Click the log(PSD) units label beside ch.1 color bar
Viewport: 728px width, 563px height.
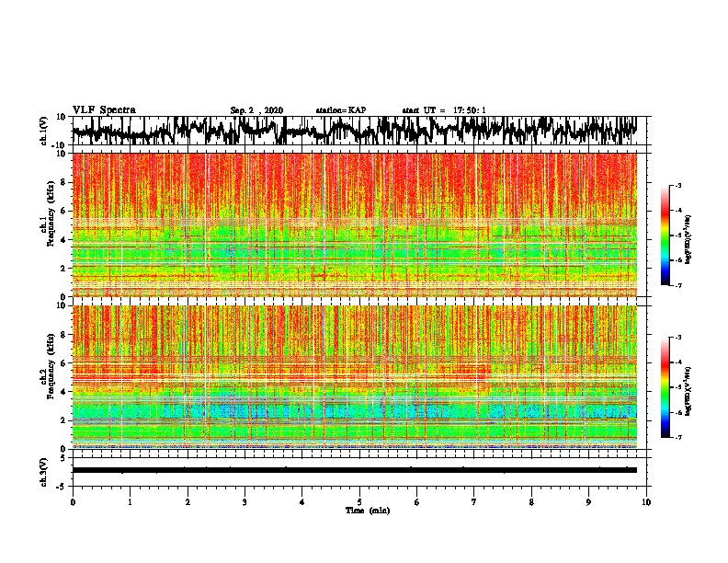[688, 240]
